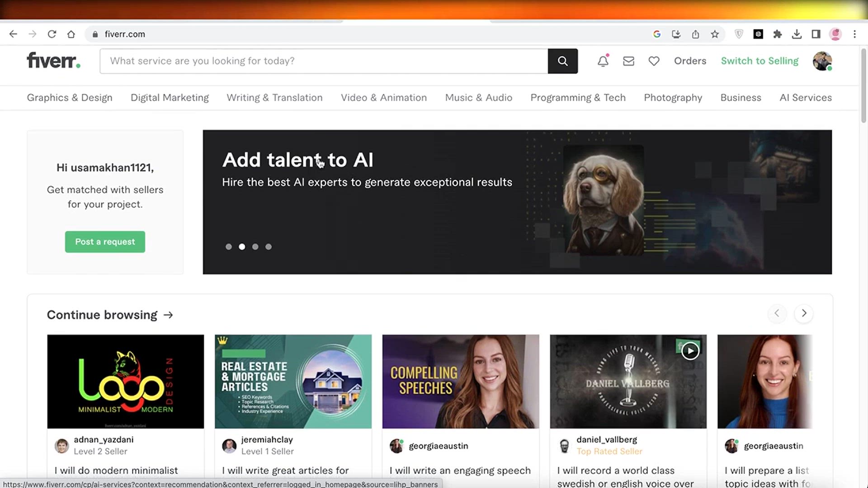Image resolution: width=868 pixels, height=488 pixels.
Task: Open AI Services category
Action: click(x=806, y=98)
